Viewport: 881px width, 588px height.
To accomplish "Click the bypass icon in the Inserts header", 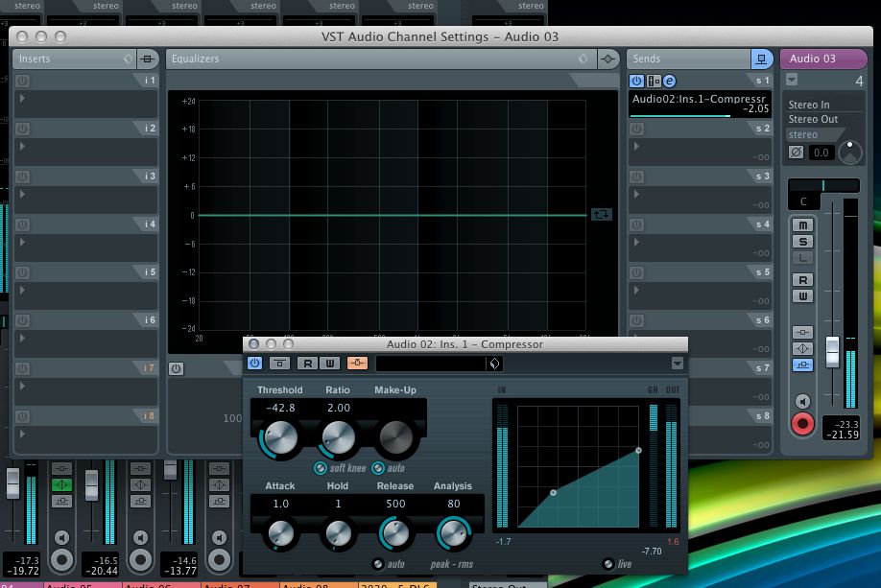I will [x=147, y=59].
